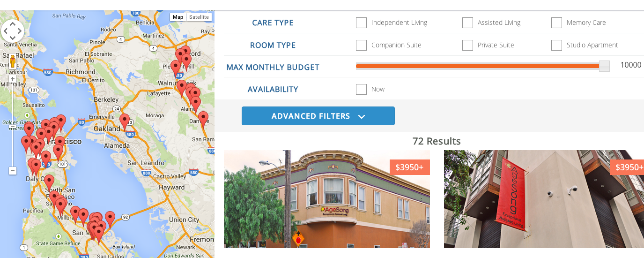Tick the Private Suite checkbox
644x258 pixels.
[467, 45]
